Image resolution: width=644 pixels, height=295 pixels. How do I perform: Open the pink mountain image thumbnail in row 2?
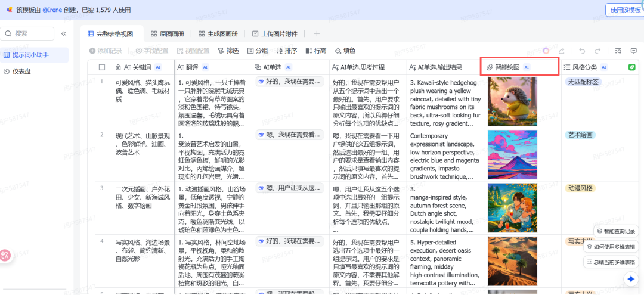(512, 155)
